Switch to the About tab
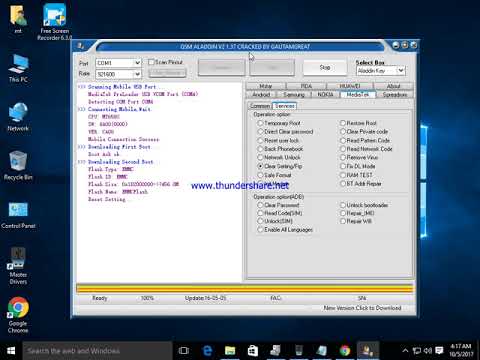480x360 pixels. pos(393,86)
